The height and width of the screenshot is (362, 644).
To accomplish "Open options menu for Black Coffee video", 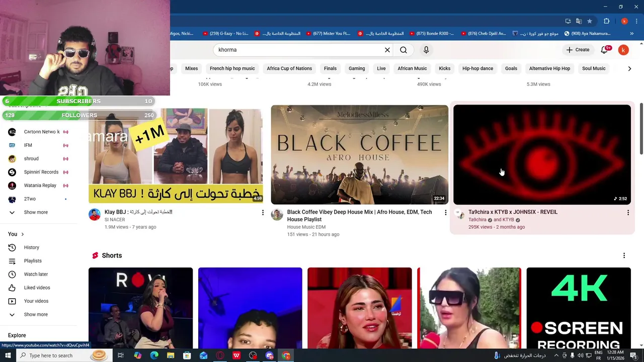I will click(x=445, y=213).
